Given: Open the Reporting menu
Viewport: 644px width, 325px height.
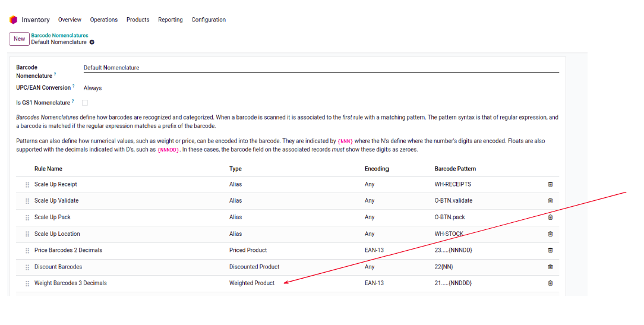Looking at the screenshot, I should pyautogui.click(x=171, y=20).
